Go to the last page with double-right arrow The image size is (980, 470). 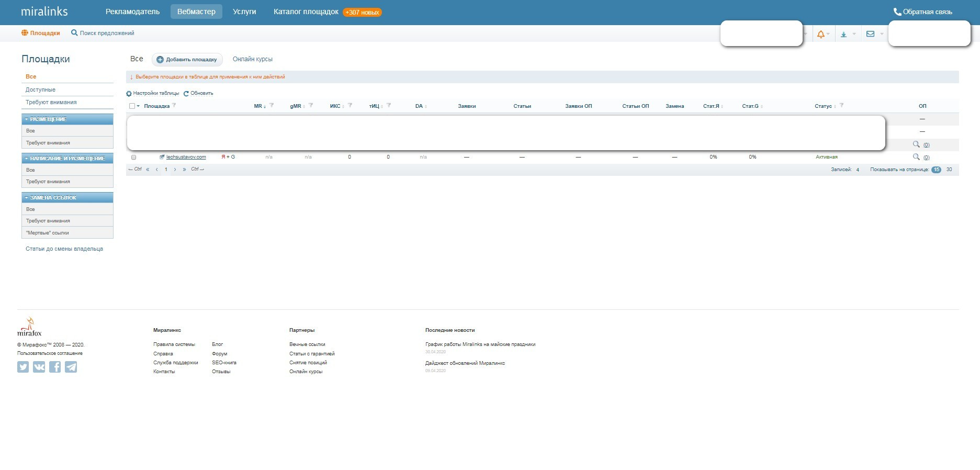point(184,170)
